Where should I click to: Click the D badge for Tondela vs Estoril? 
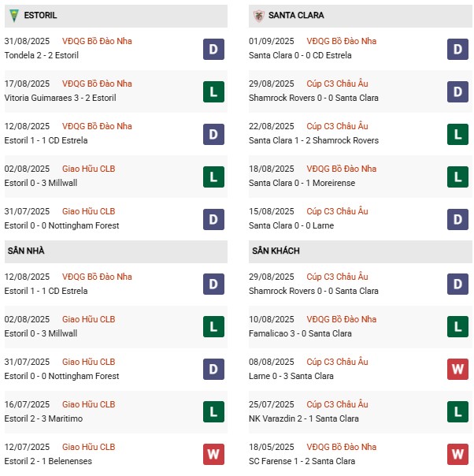pyautogui.click(x=213, y=50)
